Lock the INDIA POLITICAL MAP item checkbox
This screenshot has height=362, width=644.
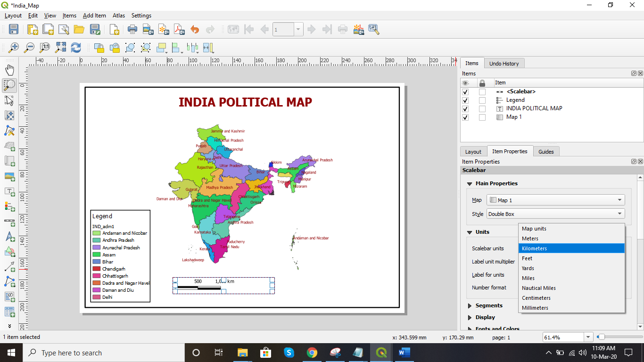(x=482, y=109)
